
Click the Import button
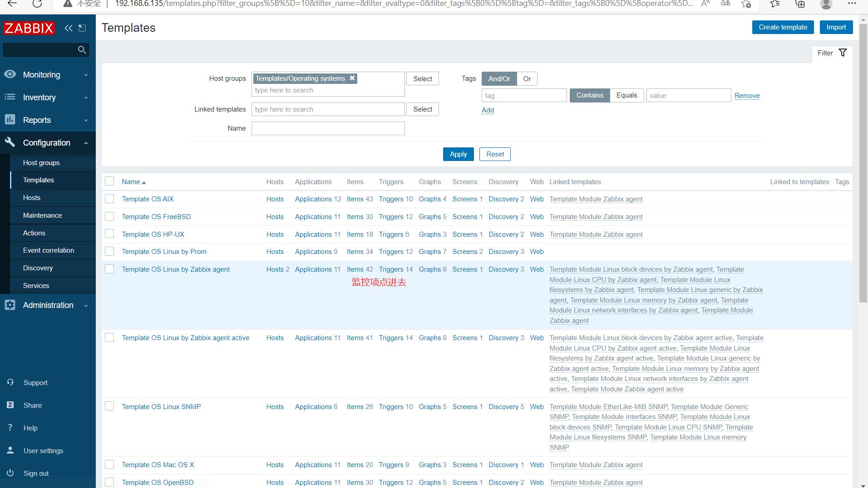click(x=836, y=27)
